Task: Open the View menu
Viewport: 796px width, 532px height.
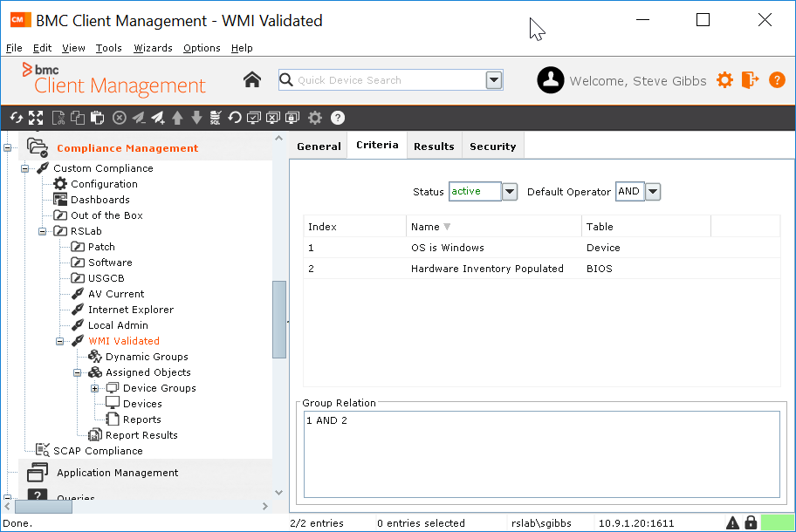Action: coord(73,48)
